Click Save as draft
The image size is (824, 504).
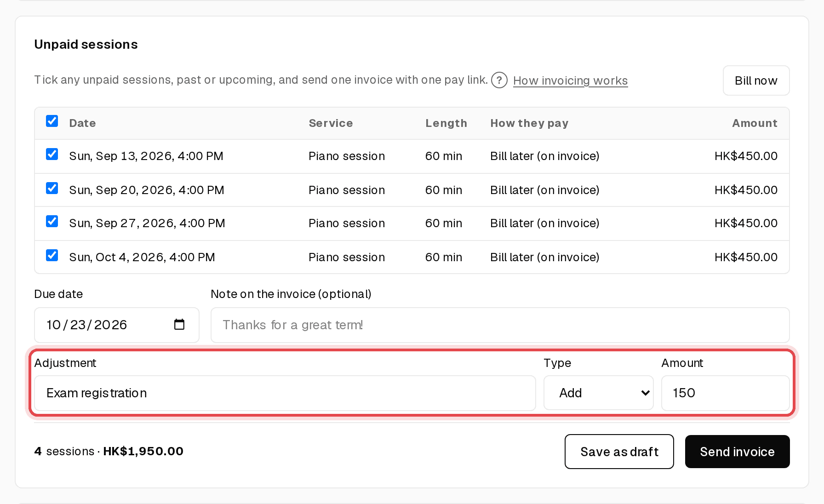[619, 452]
